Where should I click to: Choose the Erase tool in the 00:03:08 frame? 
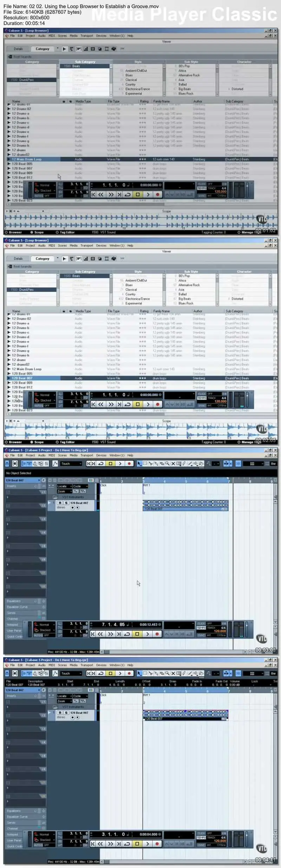point(162,464)
